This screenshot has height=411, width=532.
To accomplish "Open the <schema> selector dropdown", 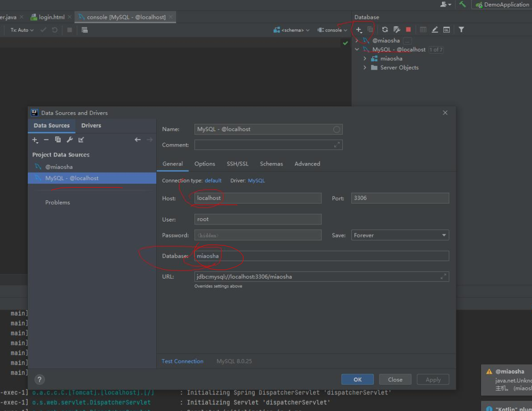I will pos(291,30).
